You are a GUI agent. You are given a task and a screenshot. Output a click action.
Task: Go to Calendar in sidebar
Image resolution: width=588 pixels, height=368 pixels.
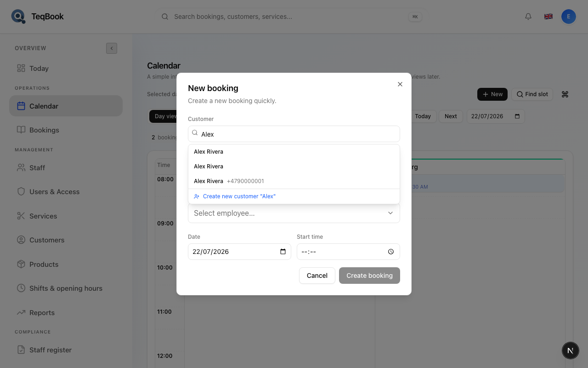(x=66, y=106)
